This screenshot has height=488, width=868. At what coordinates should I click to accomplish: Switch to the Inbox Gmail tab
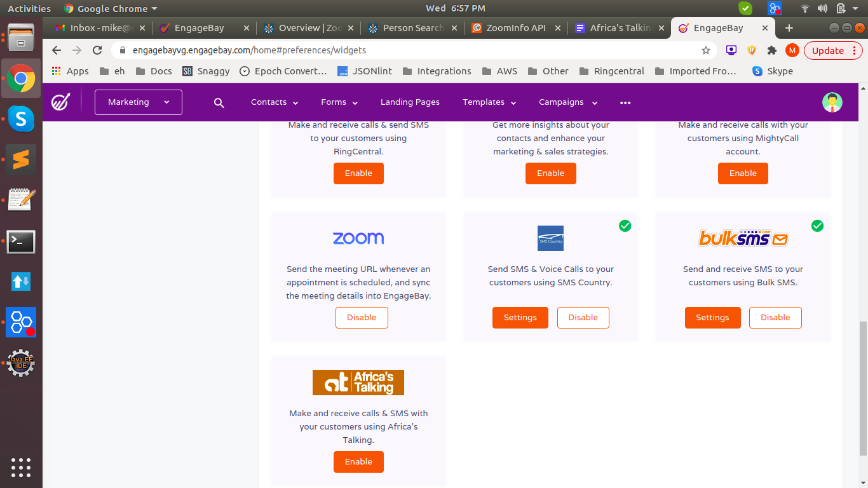pos(100,28)
